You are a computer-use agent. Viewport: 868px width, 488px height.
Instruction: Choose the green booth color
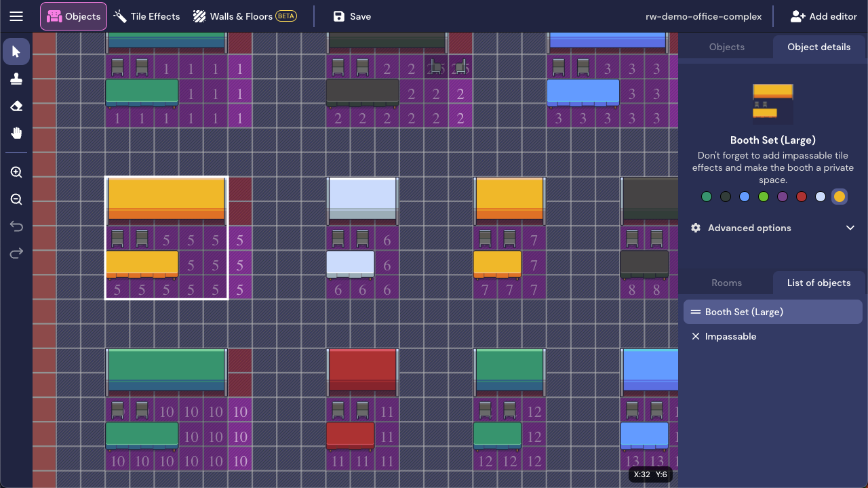pyautogui.click(x=707, y=197)
